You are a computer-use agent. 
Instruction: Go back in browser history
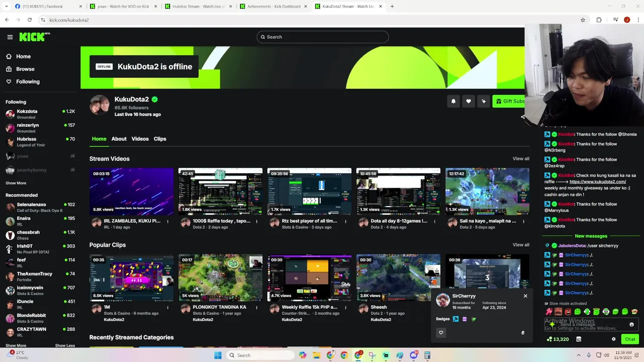pos(7,20)
